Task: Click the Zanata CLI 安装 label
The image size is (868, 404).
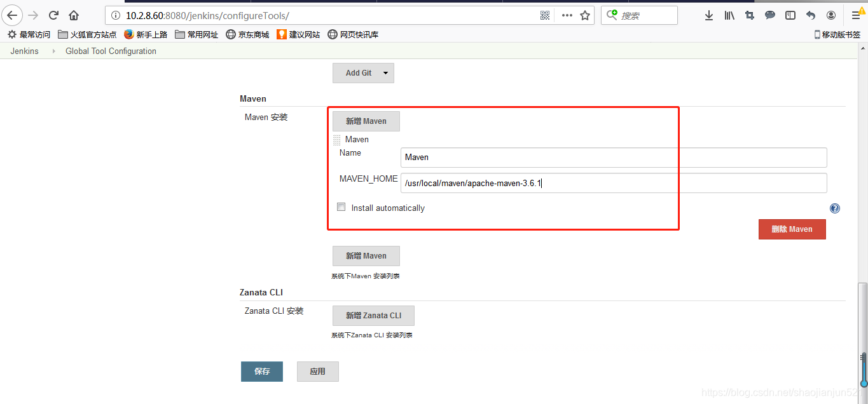Action: pos(274,311)
